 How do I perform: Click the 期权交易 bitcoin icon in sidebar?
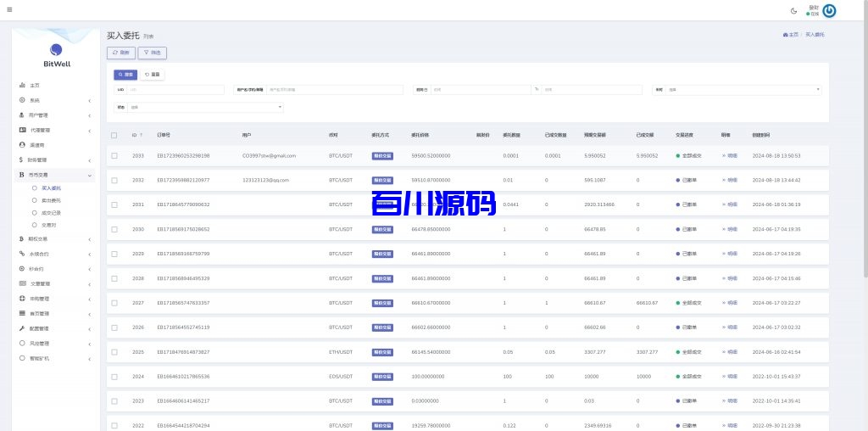21,238
